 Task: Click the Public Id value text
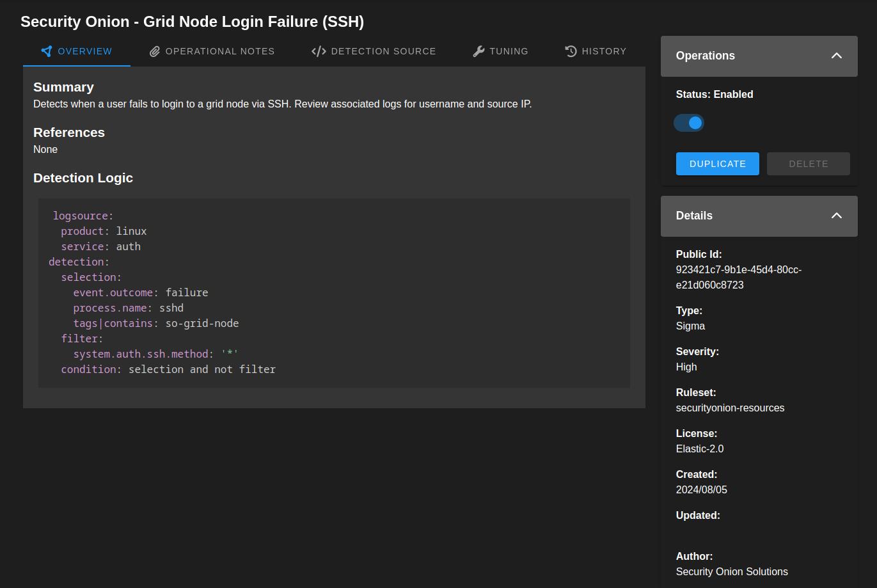738,277
